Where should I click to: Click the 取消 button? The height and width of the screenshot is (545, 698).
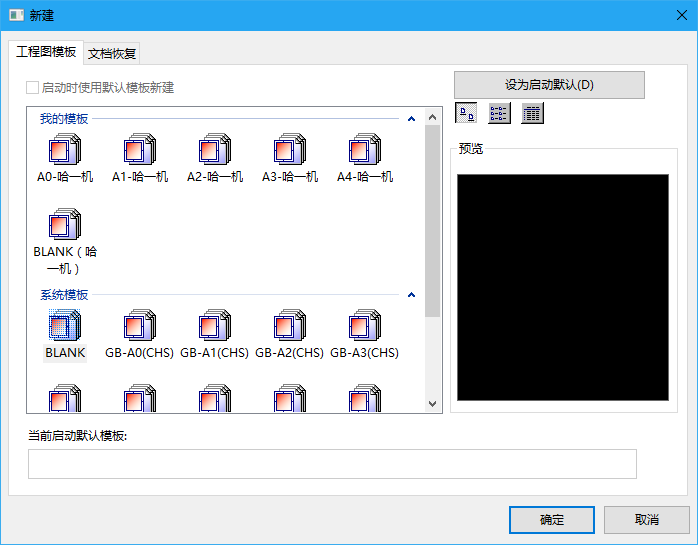[x=647, y=520]
